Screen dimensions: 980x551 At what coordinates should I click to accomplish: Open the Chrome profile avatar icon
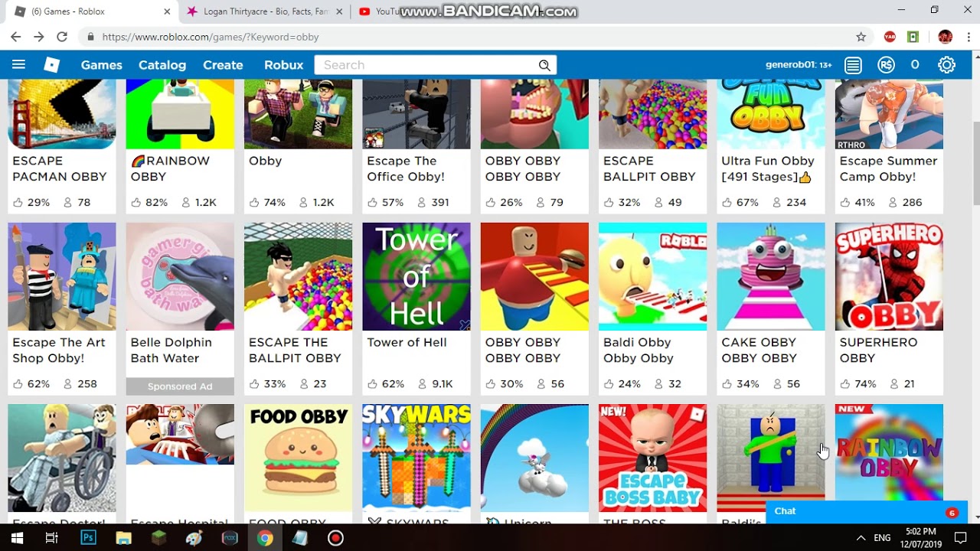(x=945, y=37)
